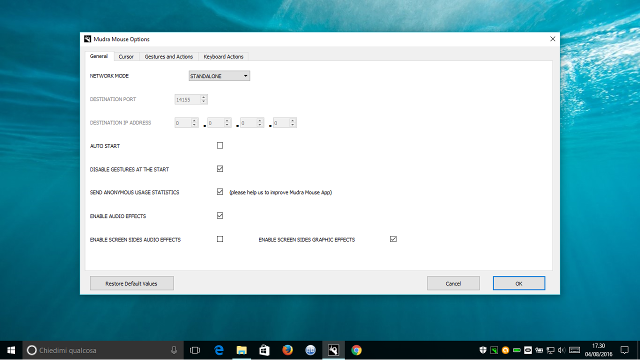Open Task View from the taskbar
The height and width of the screenshot is (360, 640).
[195, 350]
